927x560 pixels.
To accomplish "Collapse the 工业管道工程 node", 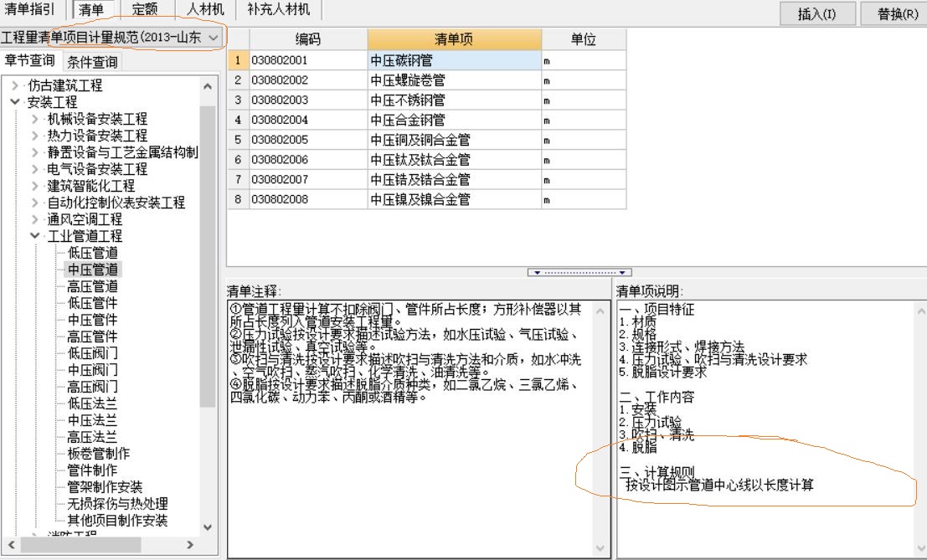I will [35, 236].
